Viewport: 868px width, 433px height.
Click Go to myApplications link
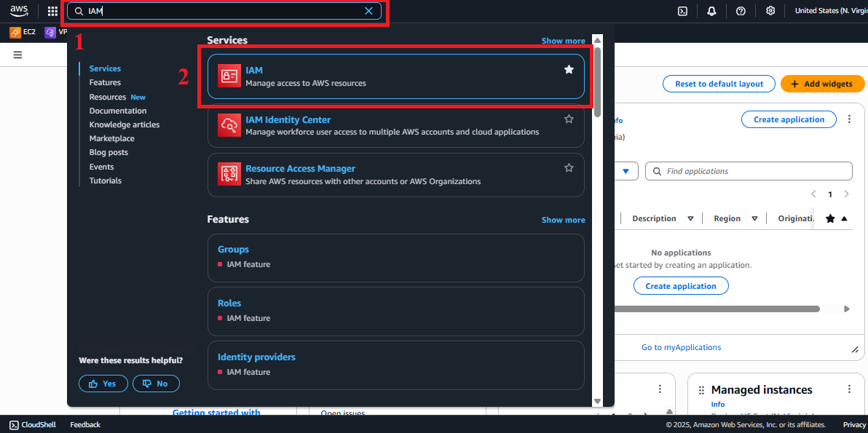point(681,347)
